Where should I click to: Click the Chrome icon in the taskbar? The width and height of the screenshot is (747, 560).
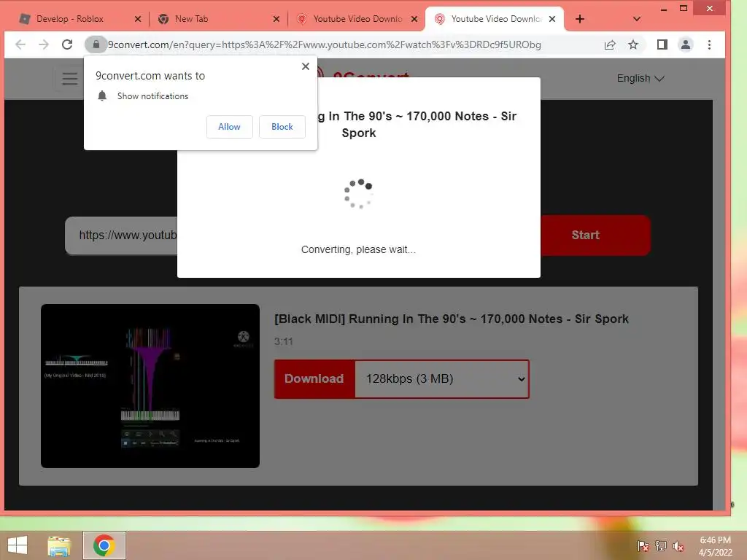click(104, 545)
